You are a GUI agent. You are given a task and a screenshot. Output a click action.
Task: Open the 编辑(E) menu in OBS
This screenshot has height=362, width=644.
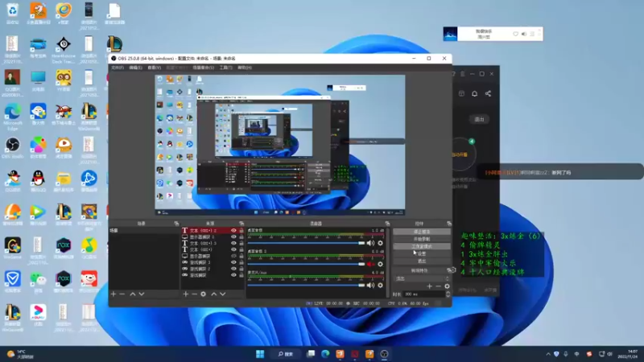pos(135,68)
